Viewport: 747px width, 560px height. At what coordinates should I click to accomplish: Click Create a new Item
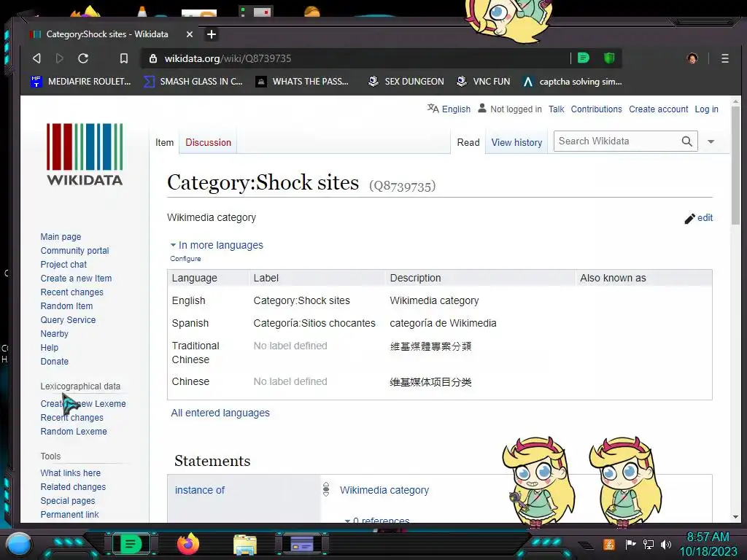76,278
